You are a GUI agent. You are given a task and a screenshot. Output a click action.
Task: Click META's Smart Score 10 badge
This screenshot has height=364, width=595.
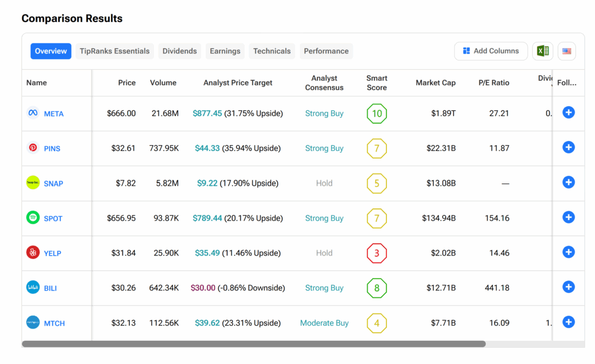tap(377, 114)
